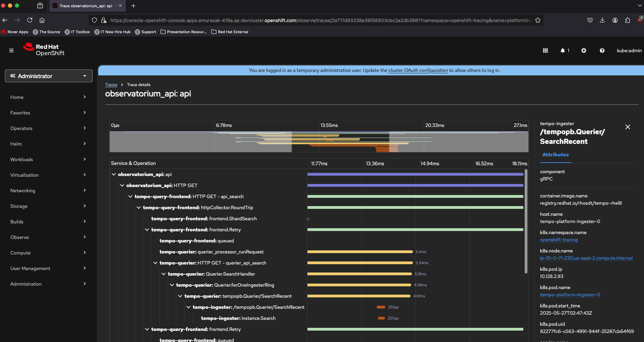Open the Rover Apps bookmark

point(15,32)
